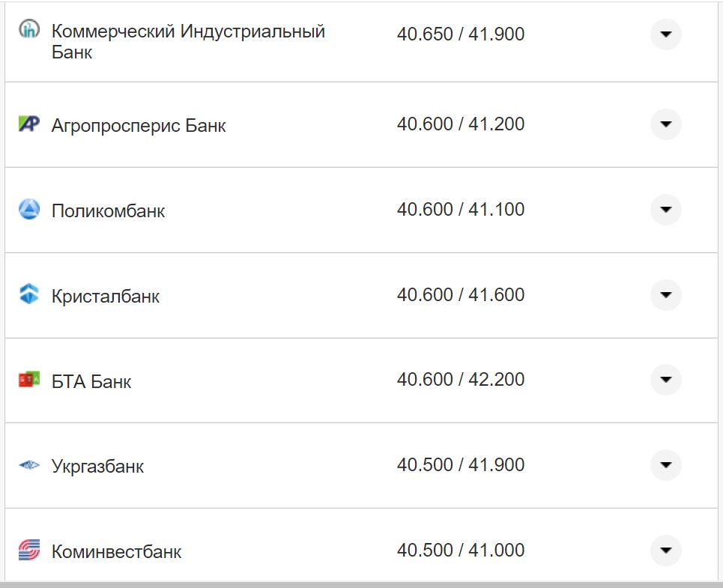The height and width of the screenshot is (588, 723).
Task: Click the rate 40.650 / 41.900 text
Action: [462, 34]
